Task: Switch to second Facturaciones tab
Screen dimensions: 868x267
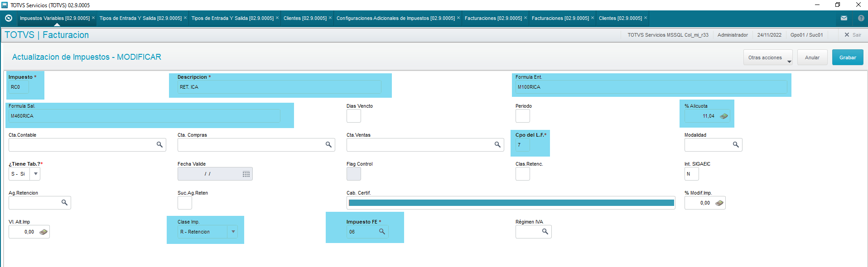Action: coord(560,18)
